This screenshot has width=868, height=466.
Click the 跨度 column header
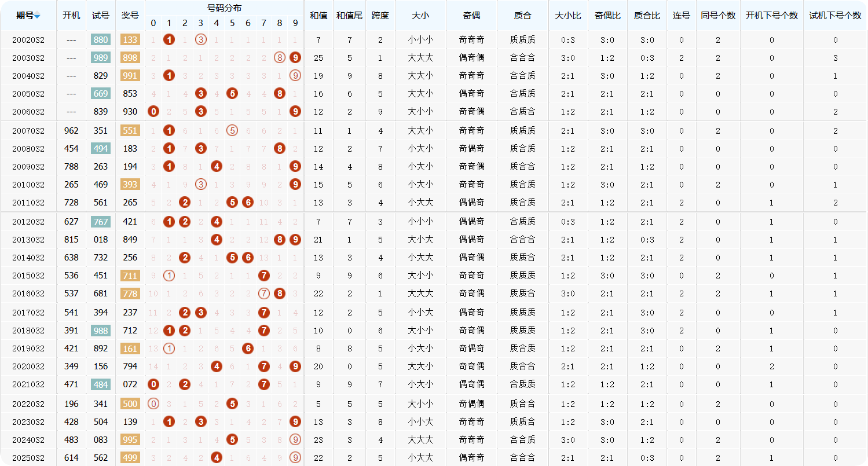(x=380, y=16)
